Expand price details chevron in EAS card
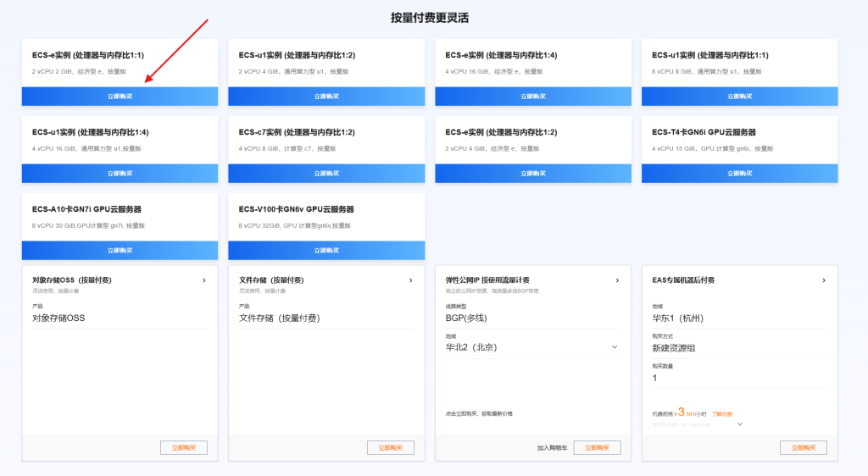This screenshot has height=476, width=868. (x=739, y=423)
